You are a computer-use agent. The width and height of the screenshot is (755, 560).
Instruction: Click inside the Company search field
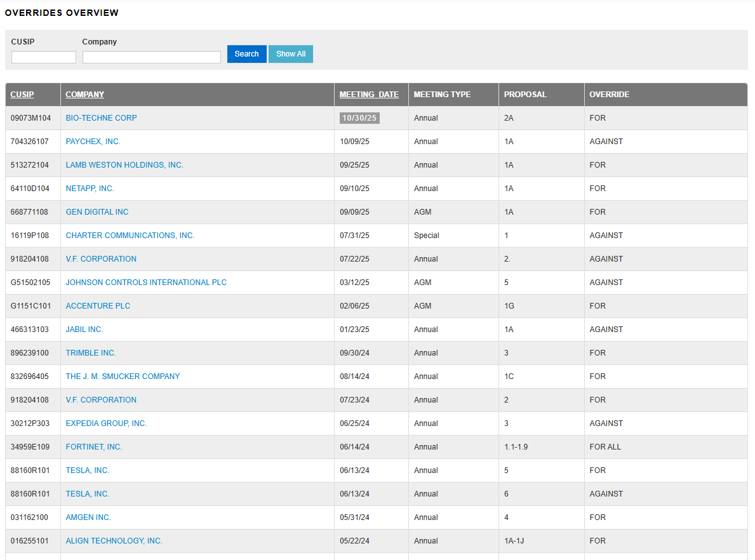click(x=151, y=57)
